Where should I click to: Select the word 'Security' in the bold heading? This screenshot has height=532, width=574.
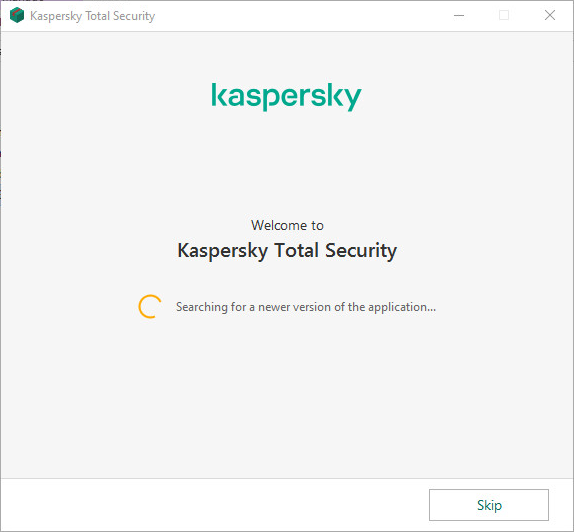(x=361, y=251)
